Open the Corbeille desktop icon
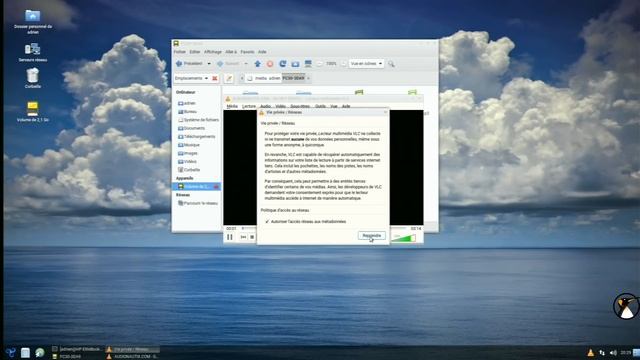The image size is (640, 360). pyautogui.click(x=33, y=78)
